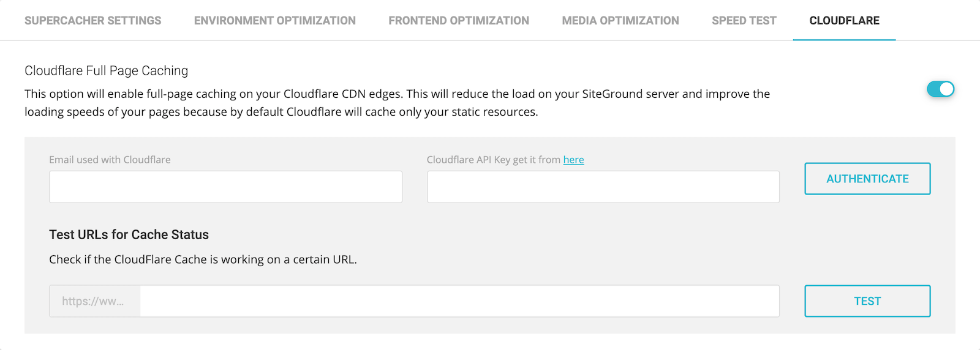This screenshot has height=350, width=980.
Task: Click into the Cloudflare API Key field
Action: tap(603, 187)
